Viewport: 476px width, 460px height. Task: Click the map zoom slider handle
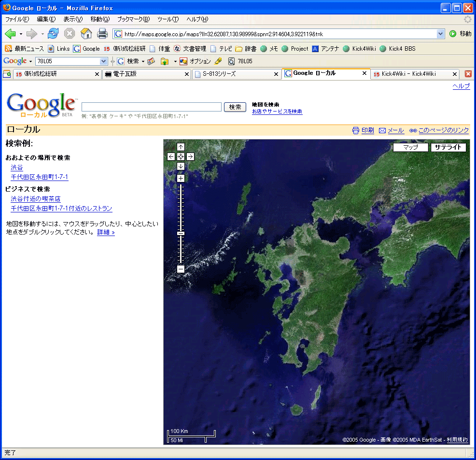point(181,233)
